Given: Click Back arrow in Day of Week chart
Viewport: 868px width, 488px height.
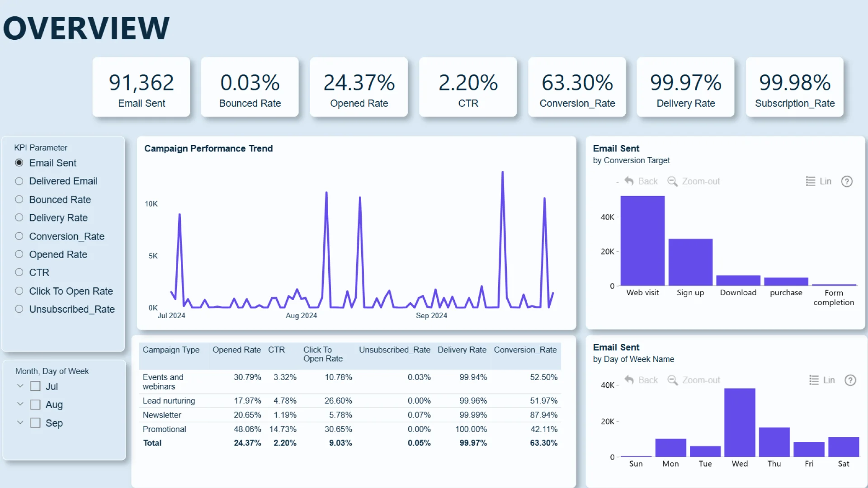Looking at the screenshot, I should (x=629, y=380).
